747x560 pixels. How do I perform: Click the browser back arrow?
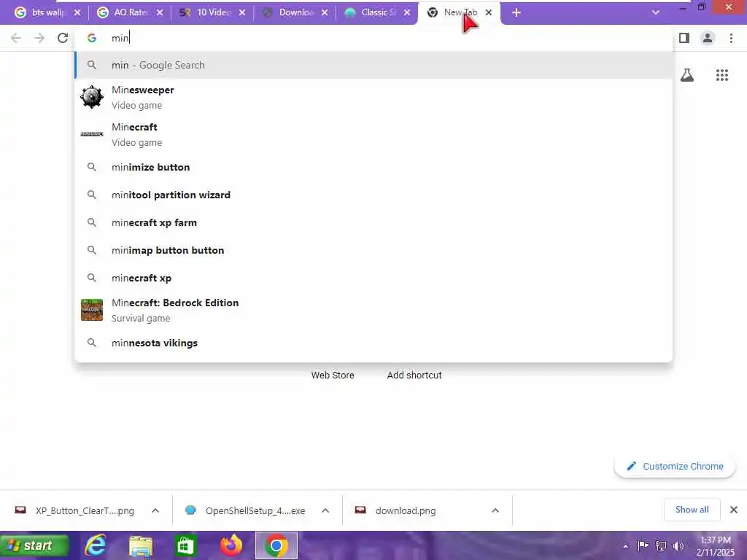tap(16, 38)
